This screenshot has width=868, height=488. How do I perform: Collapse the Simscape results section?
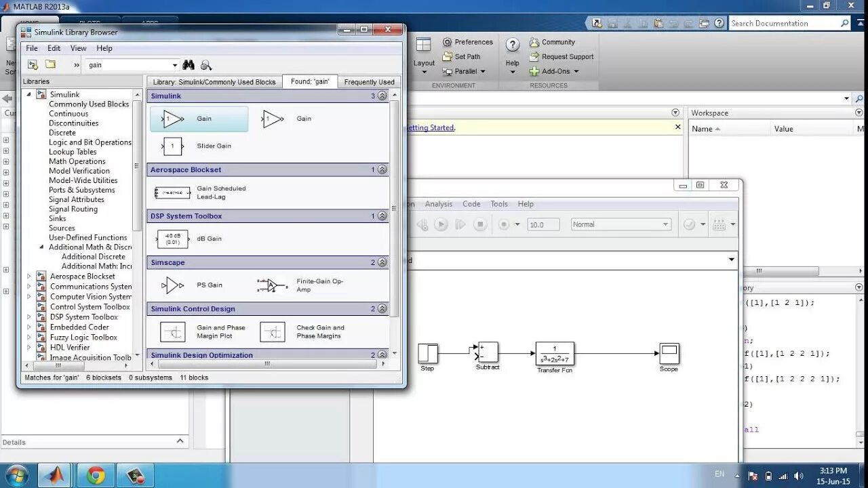pyautogui.click(x=382, y=262)
